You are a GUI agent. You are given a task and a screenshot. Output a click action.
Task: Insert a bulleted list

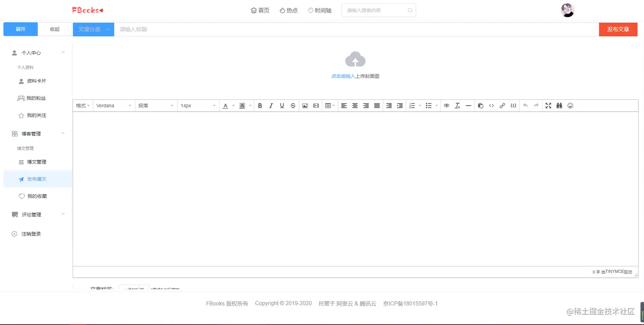pos(429,106)
